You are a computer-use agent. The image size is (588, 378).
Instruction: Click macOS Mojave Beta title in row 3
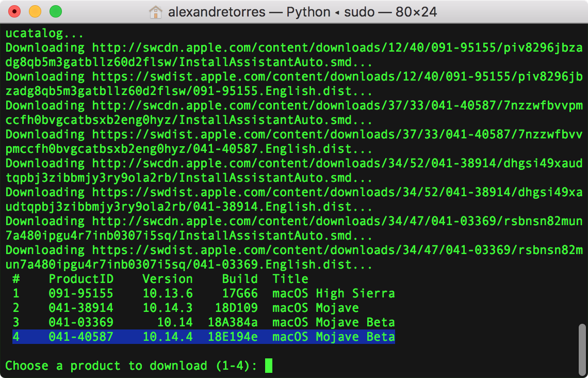[x=333, y=322]
